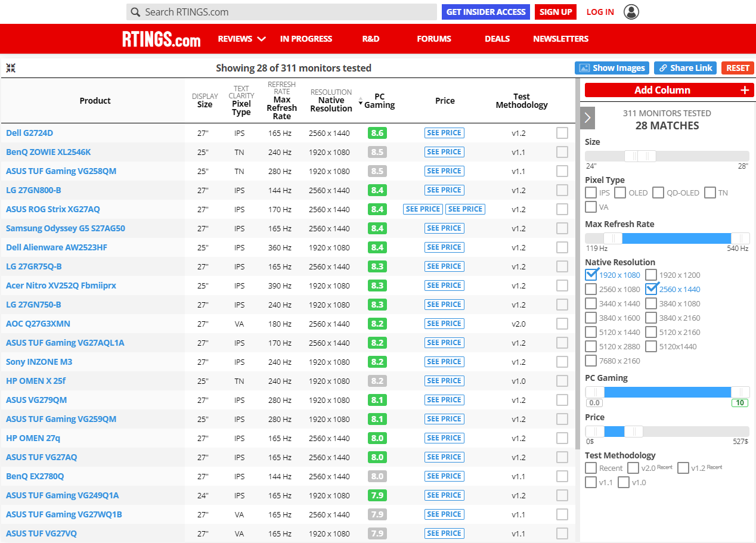Check the QD-OLED pixel type box
The width and height of the screenshot is (756, 543).
pos(658,193)
